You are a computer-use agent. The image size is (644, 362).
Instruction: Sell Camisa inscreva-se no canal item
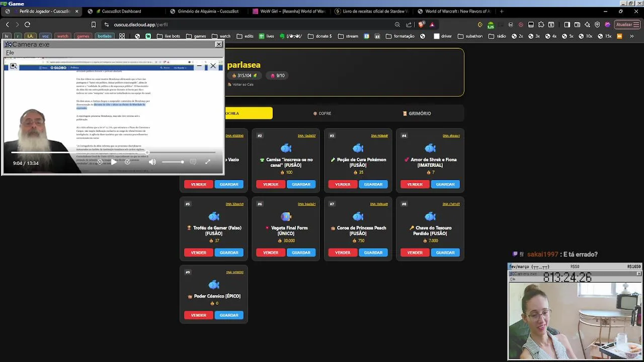click(271, 184)
